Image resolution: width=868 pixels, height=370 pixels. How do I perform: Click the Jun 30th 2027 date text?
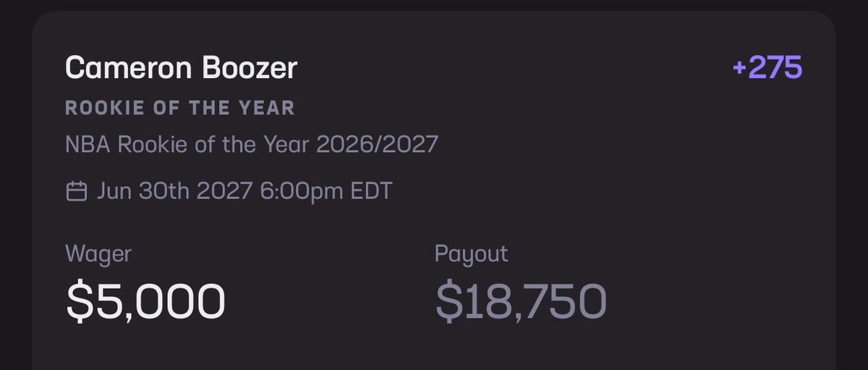click(174, 192)
